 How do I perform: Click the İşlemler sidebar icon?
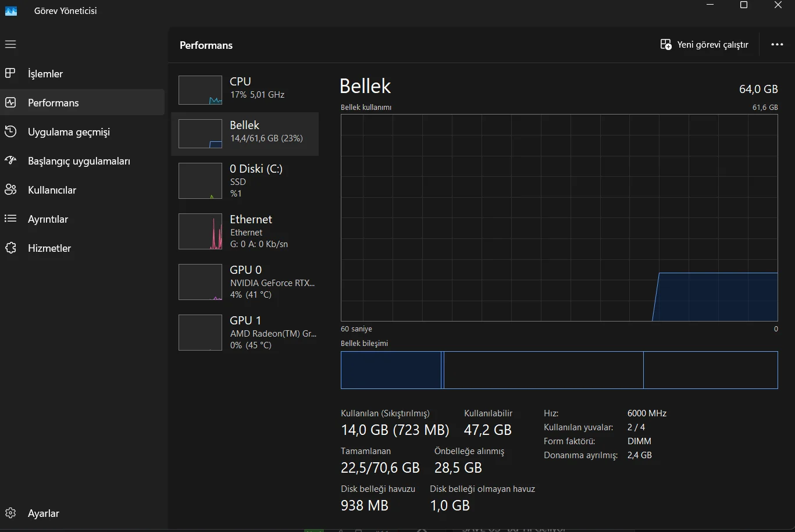10,73
